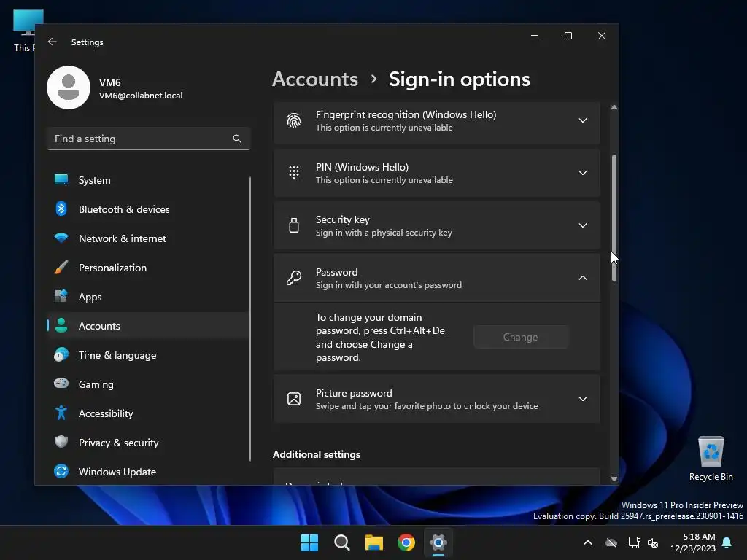747x560 pixels.
Task: Open taskbar Search
Action: point(342,542)
